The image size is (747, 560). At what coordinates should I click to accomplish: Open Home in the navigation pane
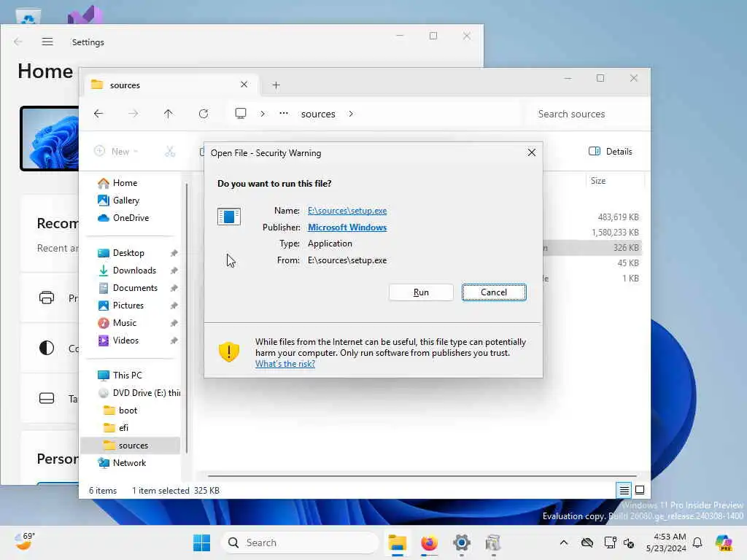(x=125, y=183)
